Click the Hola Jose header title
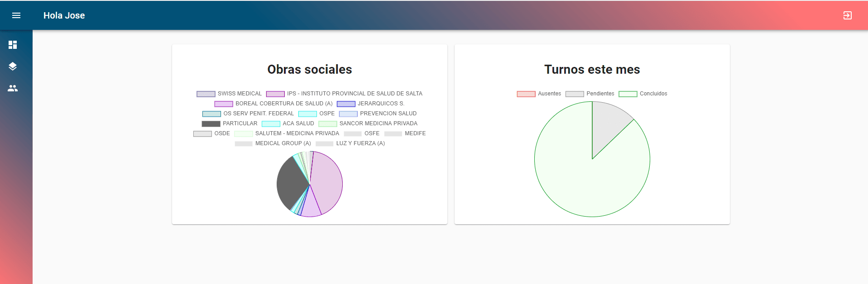Viewport: 868px width, 284px height. pyautogui.click(x=64, y=15)
